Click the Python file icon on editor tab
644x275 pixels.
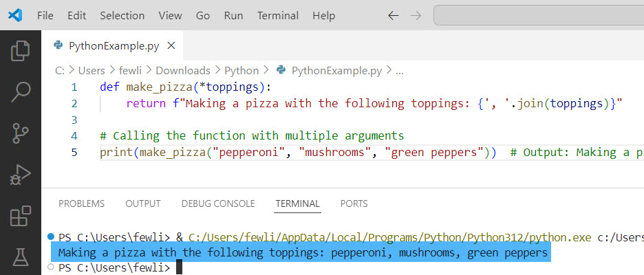[58, 45]
